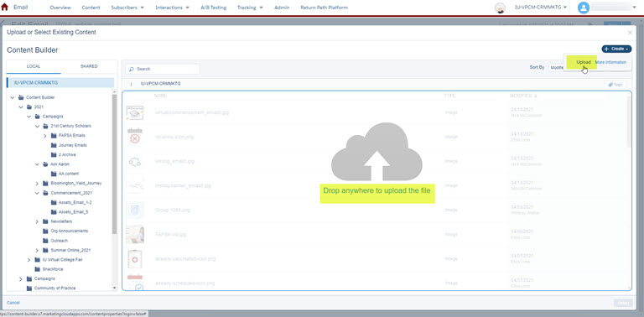Click the already-vaccinated-icon.png thumbnail
644x317 pixels.
(135, 258)
